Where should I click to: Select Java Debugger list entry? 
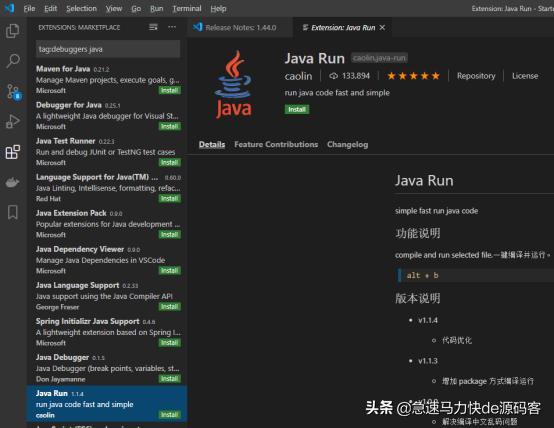click(107, 368)
